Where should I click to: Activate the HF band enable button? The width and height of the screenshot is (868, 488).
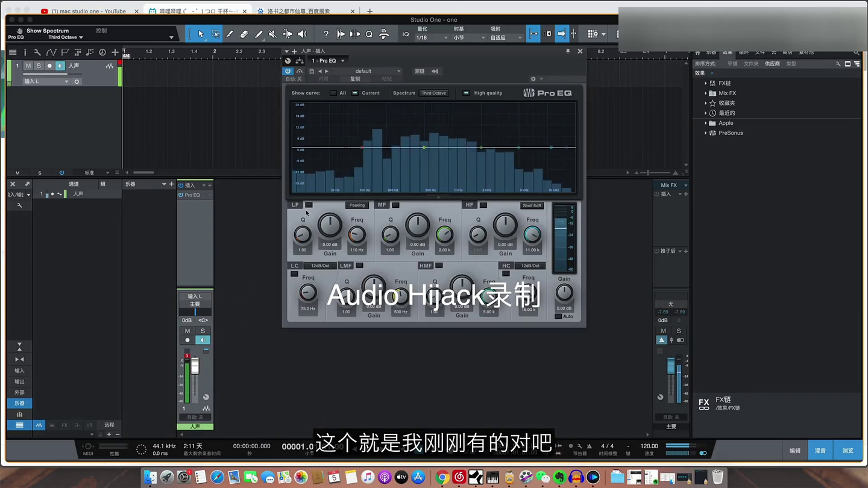[x=483, y=205]
